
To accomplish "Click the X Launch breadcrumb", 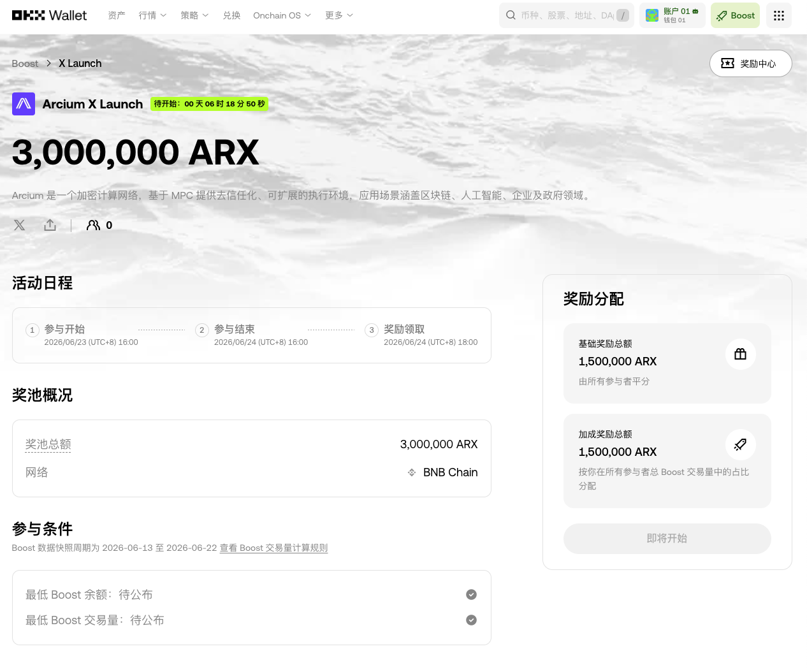I will pos(80,64).
